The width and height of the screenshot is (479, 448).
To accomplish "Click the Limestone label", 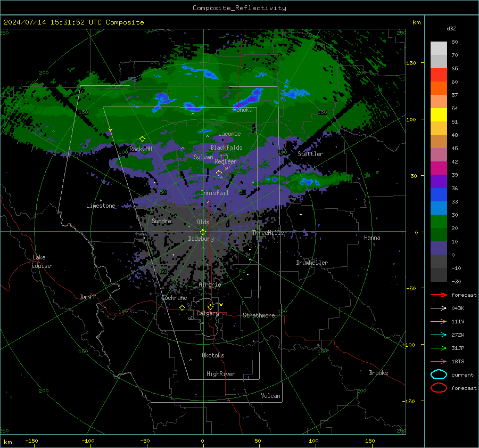I will tap(101, 206).
